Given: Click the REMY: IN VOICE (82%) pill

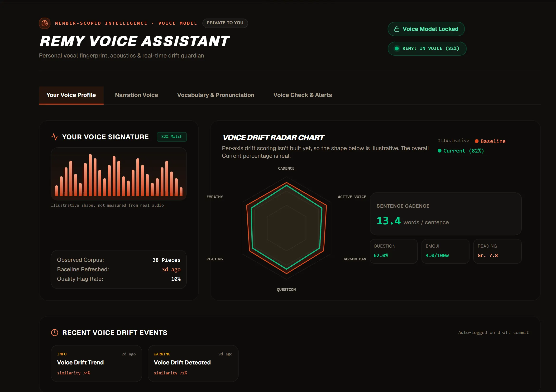Looking at the screenshot, I should point(427,48).
